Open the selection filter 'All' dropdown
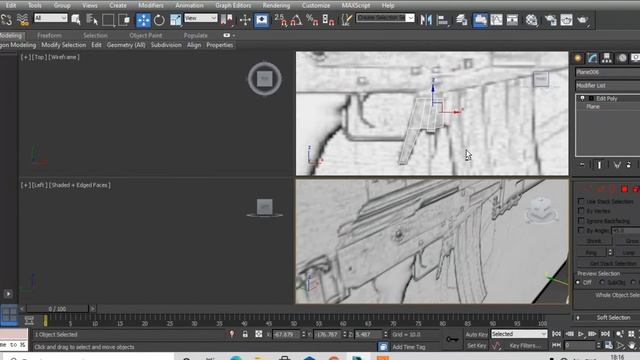 (51, 18)
